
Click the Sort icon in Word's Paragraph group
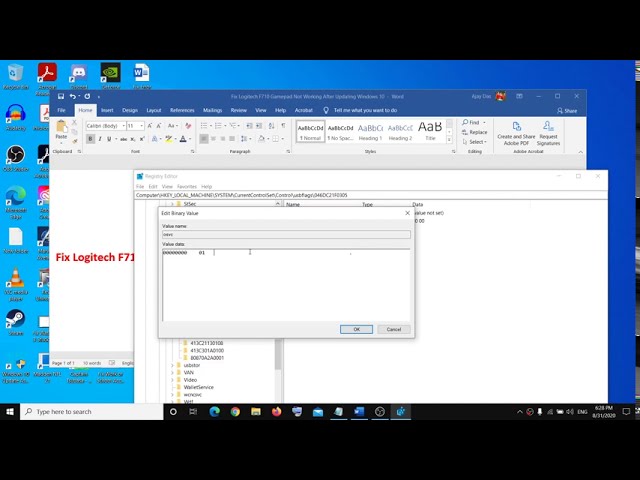[271, 126]
